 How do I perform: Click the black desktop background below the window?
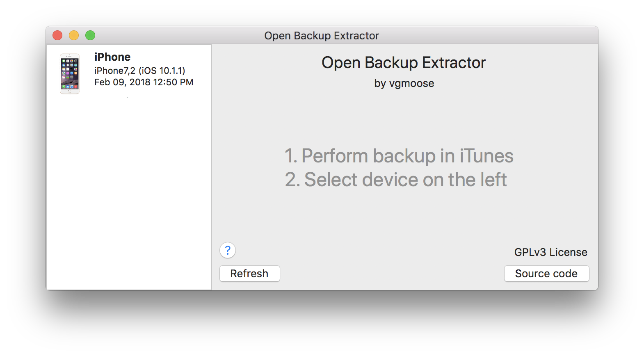(322, 324)
